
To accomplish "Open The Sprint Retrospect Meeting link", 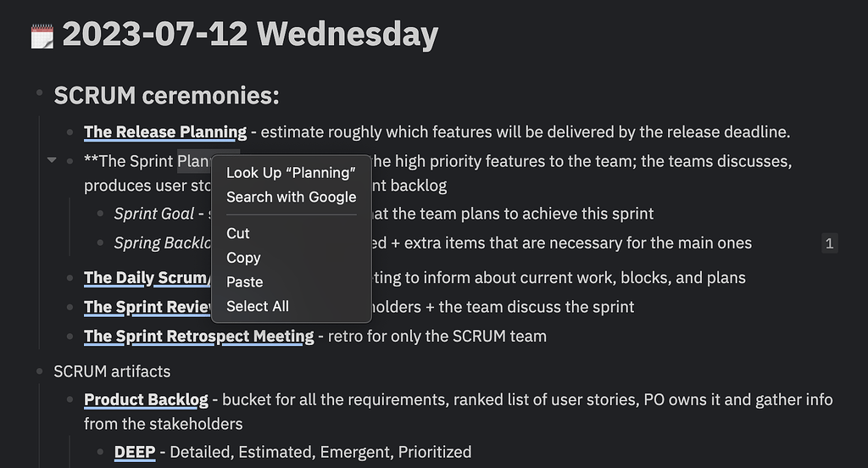I will click(198, 337).
